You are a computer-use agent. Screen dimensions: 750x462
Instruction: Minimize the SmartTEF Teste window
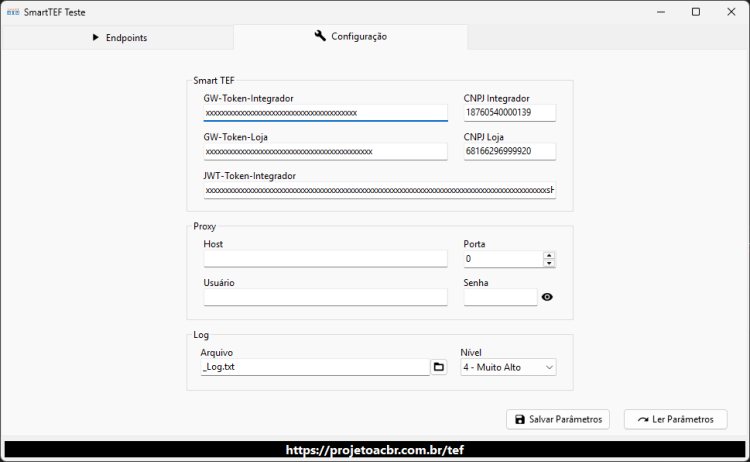point(661,12)
